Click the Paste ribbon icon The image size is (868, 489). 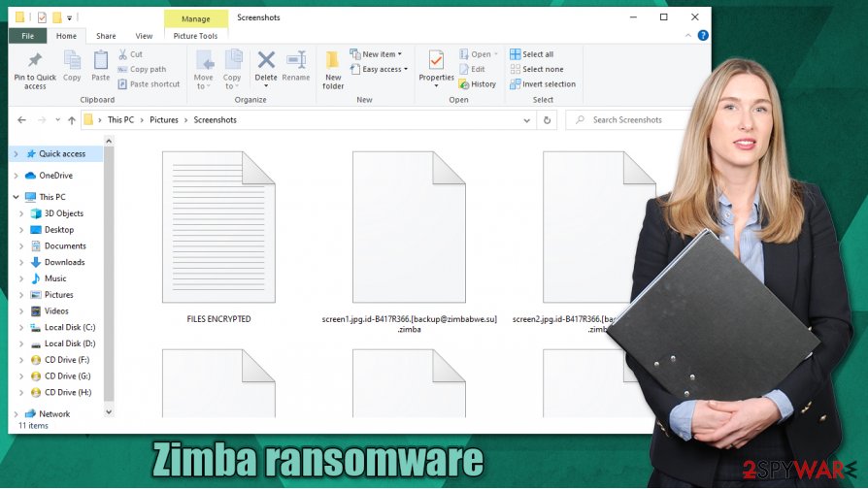click(101, 66)
